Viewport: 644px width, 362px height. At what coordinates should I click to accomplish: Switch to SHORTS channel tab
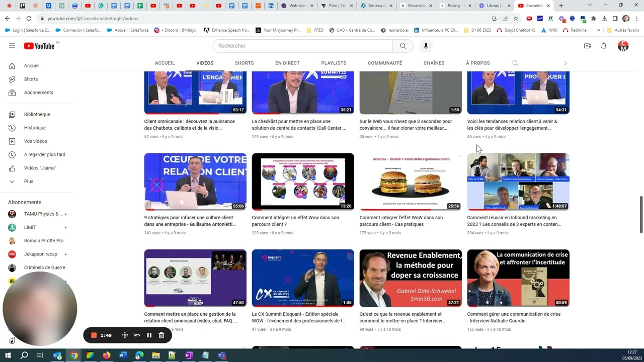(x=244, y=63)
